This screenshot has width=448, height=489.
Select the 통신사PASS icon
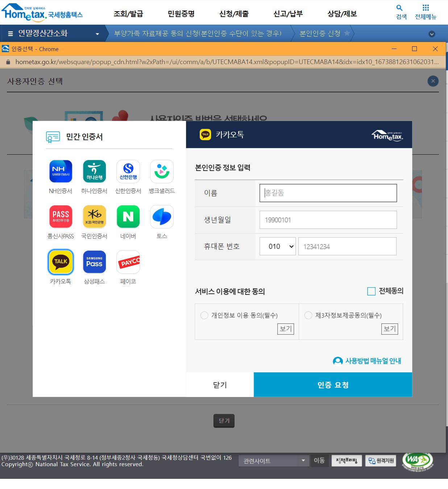pyautogui.click(x=61, y=217)
